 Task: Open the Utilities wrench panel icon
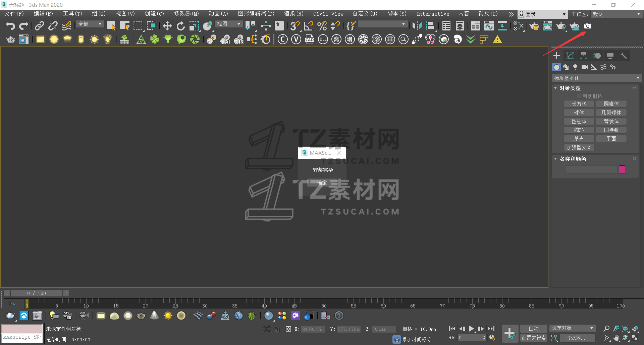(624, 56)
